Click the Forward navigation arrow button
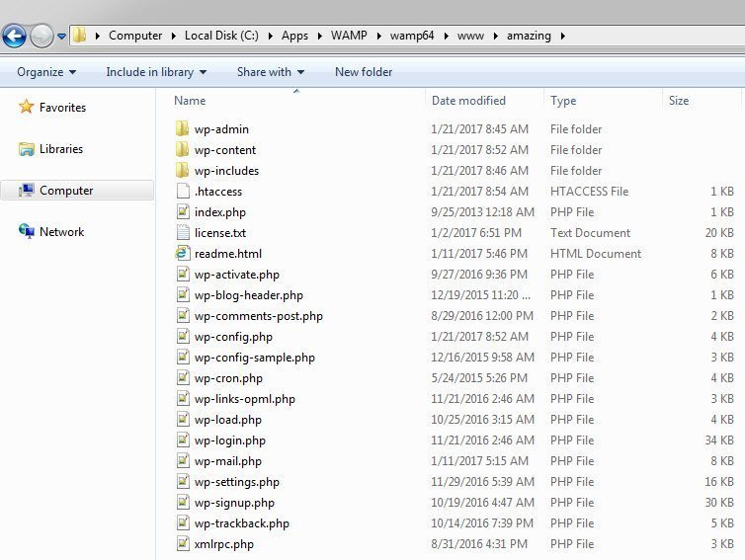745x560 pixels. click(41, 37)
